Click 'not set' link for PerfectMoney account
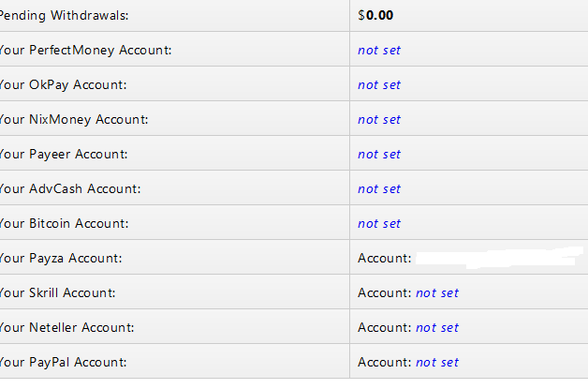This screenshot has height=389, width=588. click(x=379, y=51)
